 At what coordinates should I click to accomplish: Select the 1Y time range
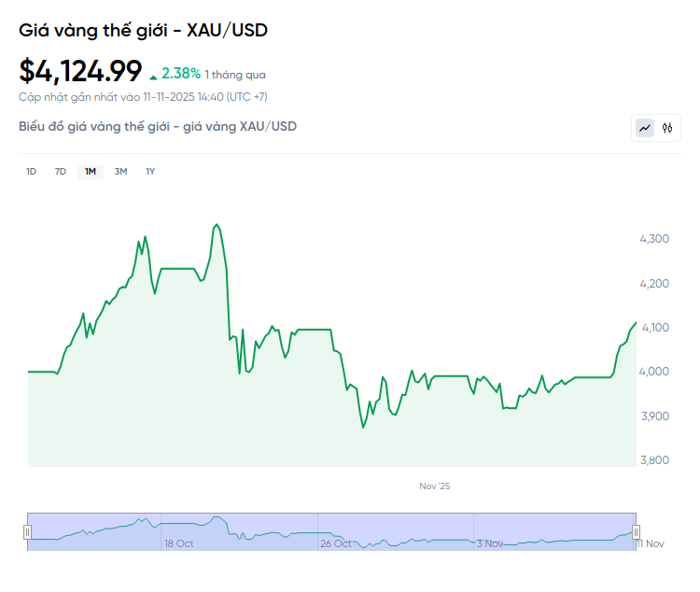coord(150,171)
